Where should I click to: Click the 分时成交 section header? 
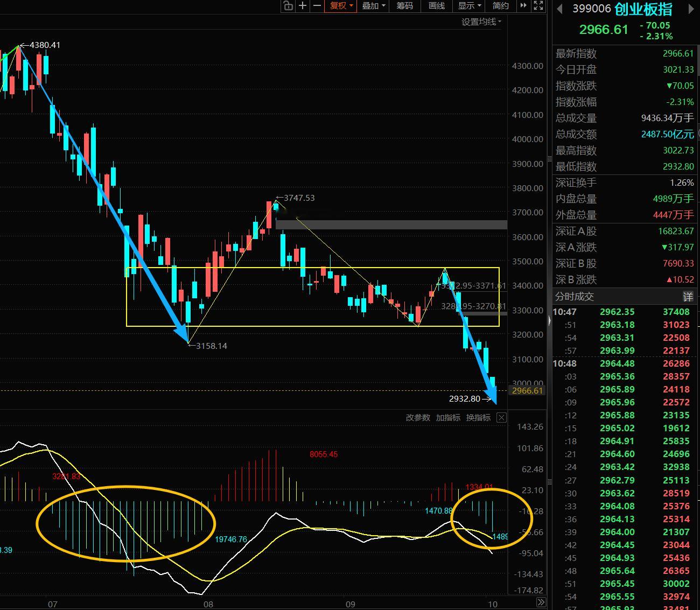(x=574, y=297)
